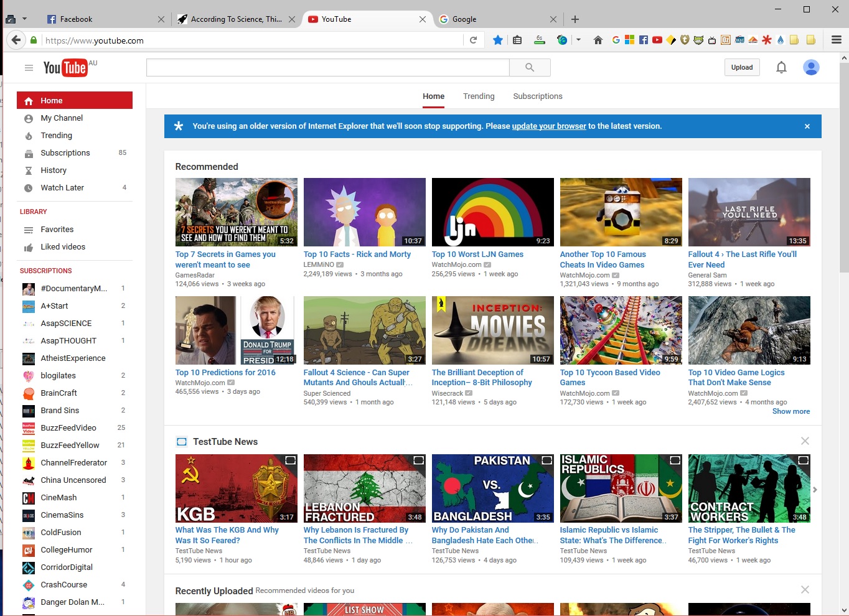Open the notifications bell
This screenshot has height=616, width=849.
click(x=781, y=67)
